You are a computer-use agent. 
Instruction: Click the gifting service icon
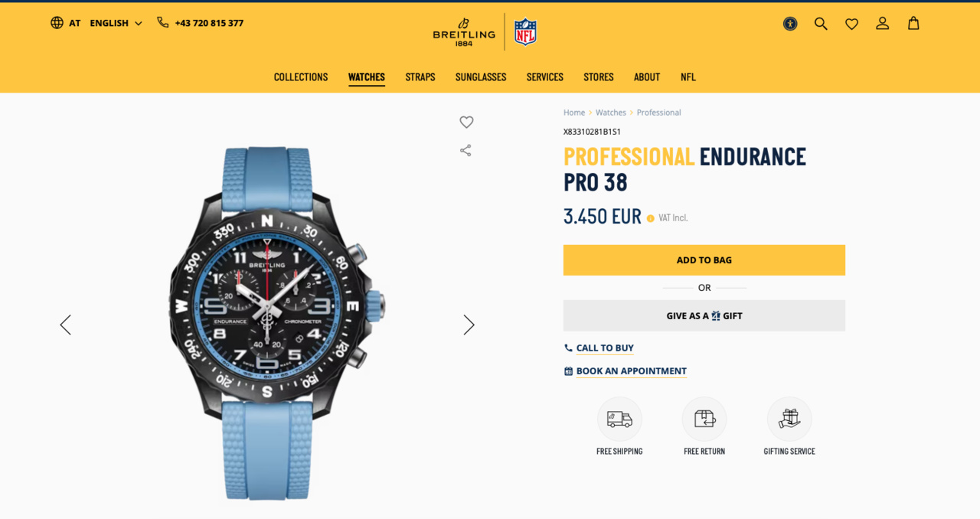click(789, 419)
